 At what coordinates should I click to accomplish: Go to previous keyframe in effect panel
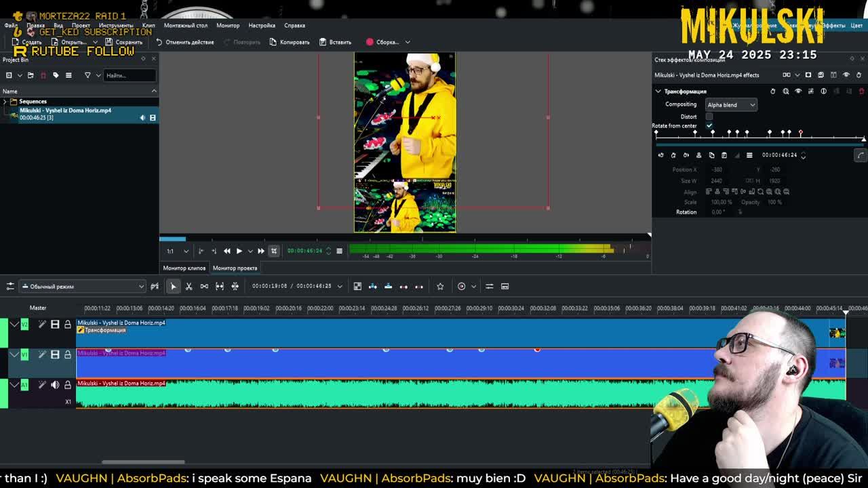660,155
